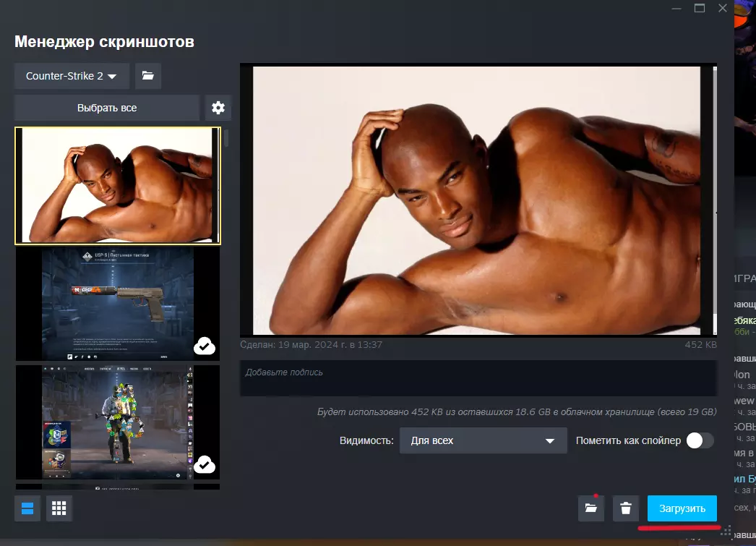Image resolution: width=756 pixels, height=546 pixels.
Task: Select the USP-S pistol screenshot thumbnail
Action: [x=118, y=304]
